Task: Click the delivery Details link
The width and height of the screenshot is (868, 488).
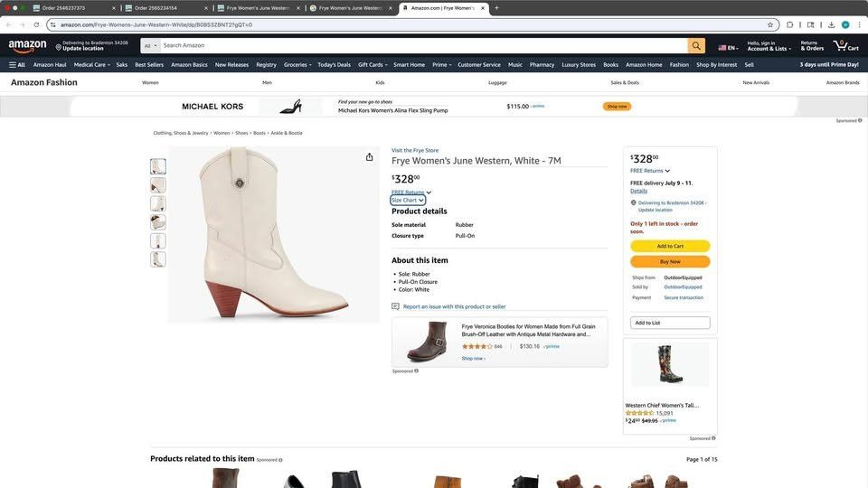Action: 638,191
